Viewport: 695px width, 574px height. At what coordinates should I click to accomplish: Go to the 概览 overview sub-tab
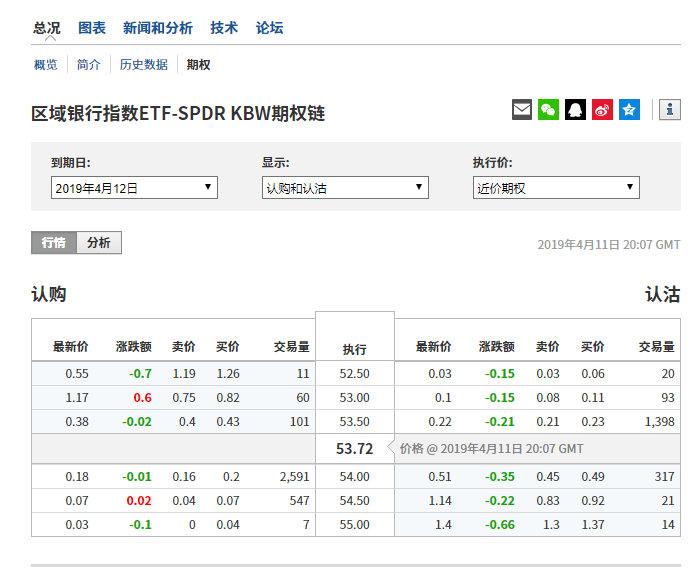pos(46,65)
